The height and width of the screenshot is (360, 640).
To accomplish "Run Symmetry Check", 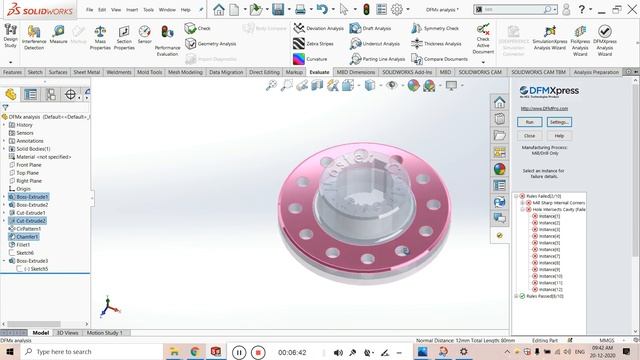I will click(x=435, y=28).
